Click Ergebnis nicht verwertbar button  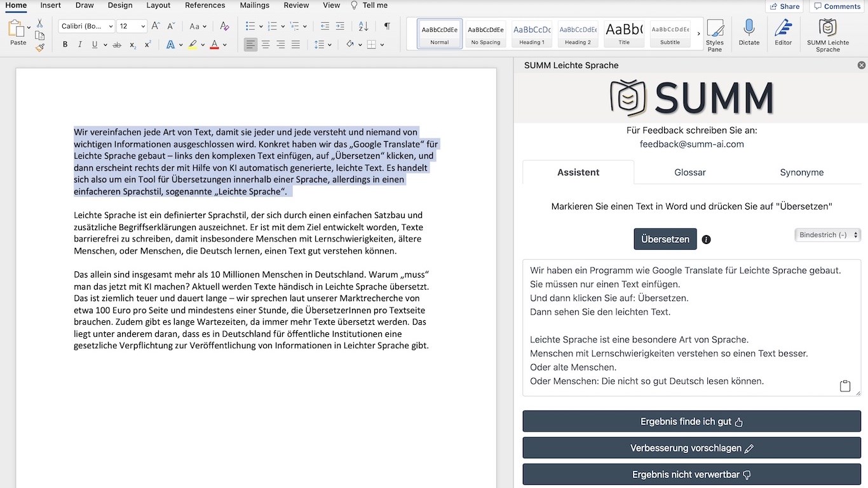tap(691, 475)
